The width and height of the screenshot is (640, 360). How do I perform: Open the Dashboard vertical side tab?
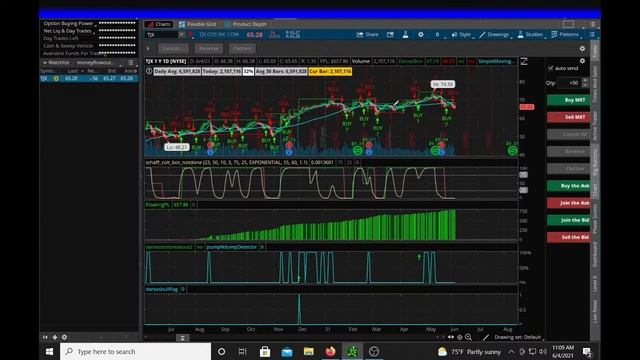click(595, 255)
